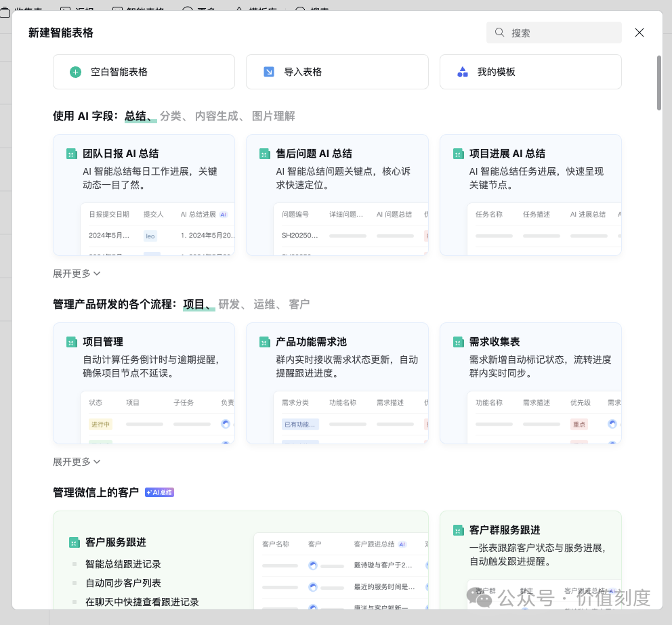Click the green sheet icon of 产品功能需求池
The width and height of the screenshot is (672, 625).
[265, 342]
